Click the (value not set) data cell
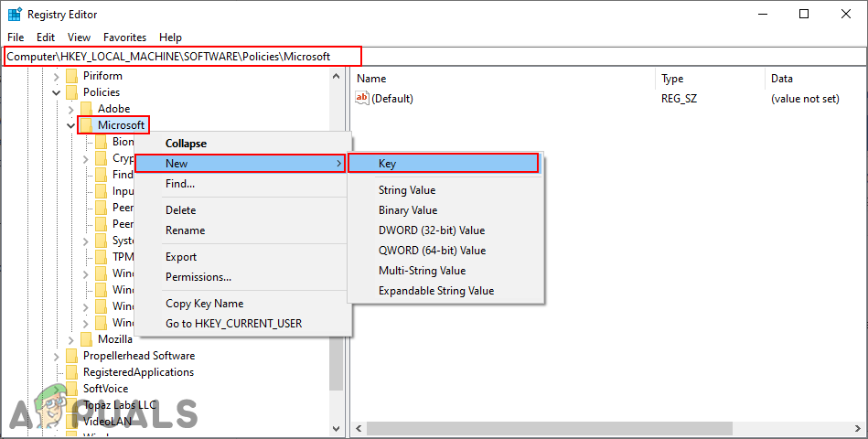Screen dimensions: 868x439 tap(805, 99)
